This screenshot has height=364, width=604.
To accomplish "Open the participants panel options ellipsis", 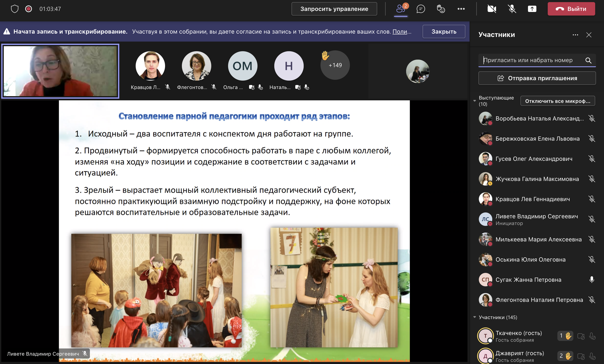I will pos(575,35).
